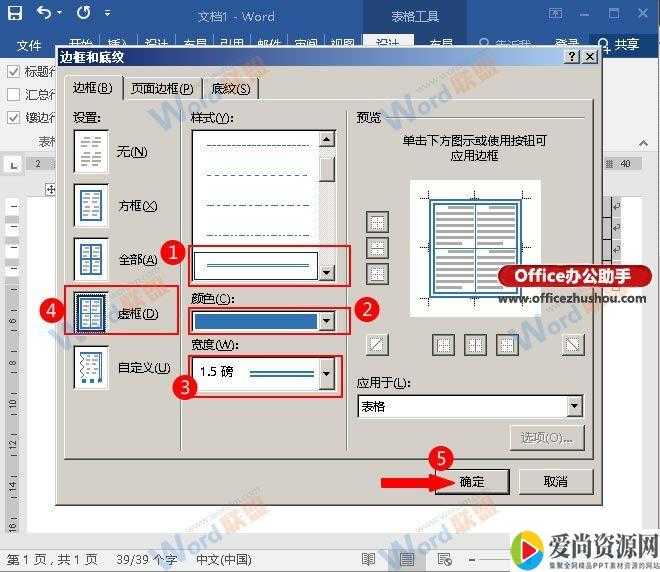Toggle the 标题行 checkbox
Screen dimensions: 660x572
click(14, 72)
